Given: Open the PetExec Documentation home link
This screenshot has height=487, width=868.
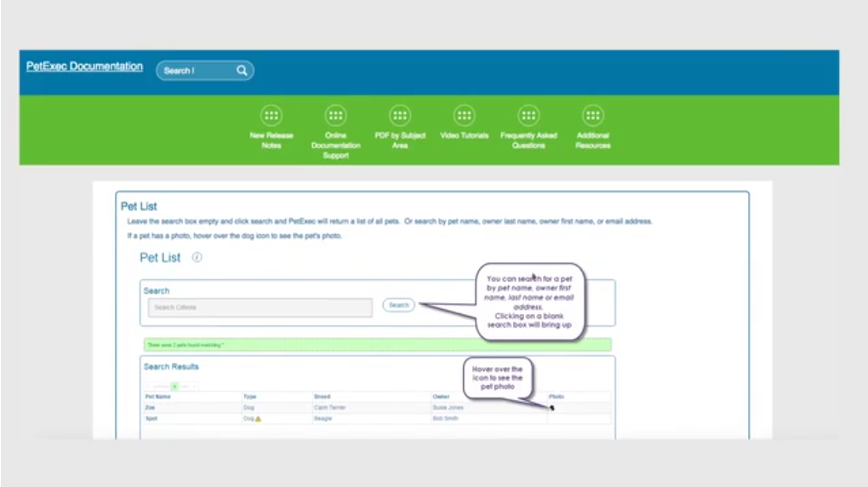Looking at the screenshot, I should point(84,66).
